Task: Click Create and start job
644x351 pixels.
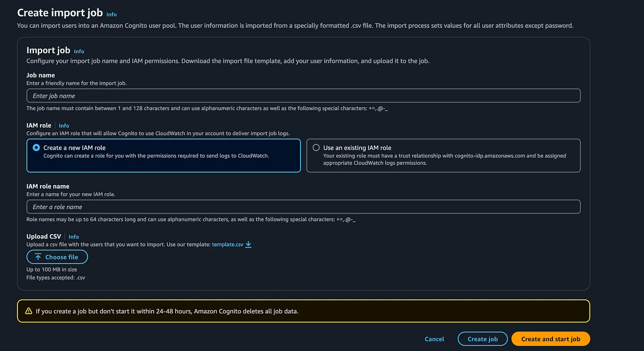Action: 550,339
